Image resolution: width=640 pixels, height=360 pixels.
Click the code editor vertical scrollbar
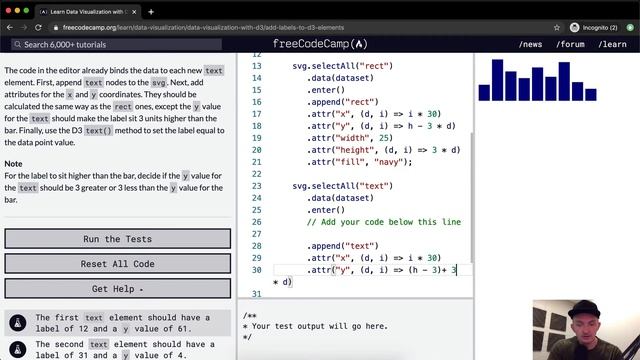[471, 198]
